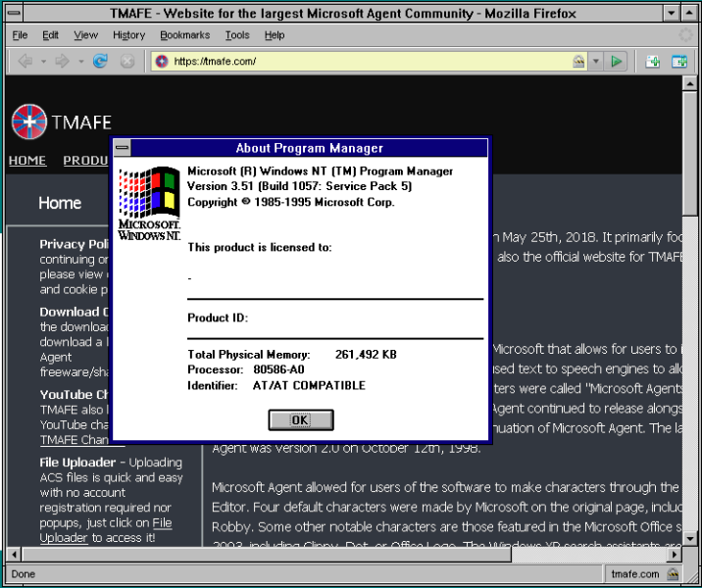Click the horizontal scrollbar left arrow
This screenshot has height=588, width=702.
[14, 555]
